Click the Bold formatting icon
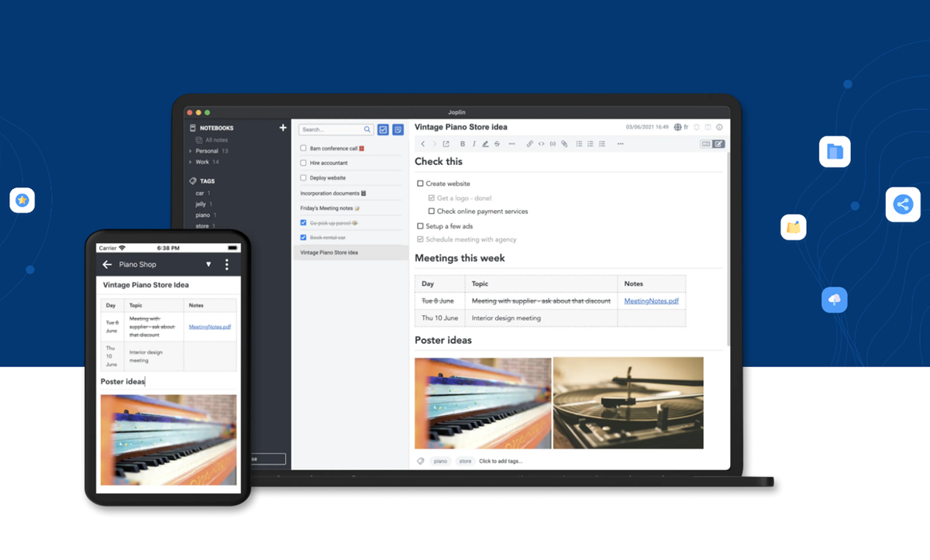 click(463, 144)
